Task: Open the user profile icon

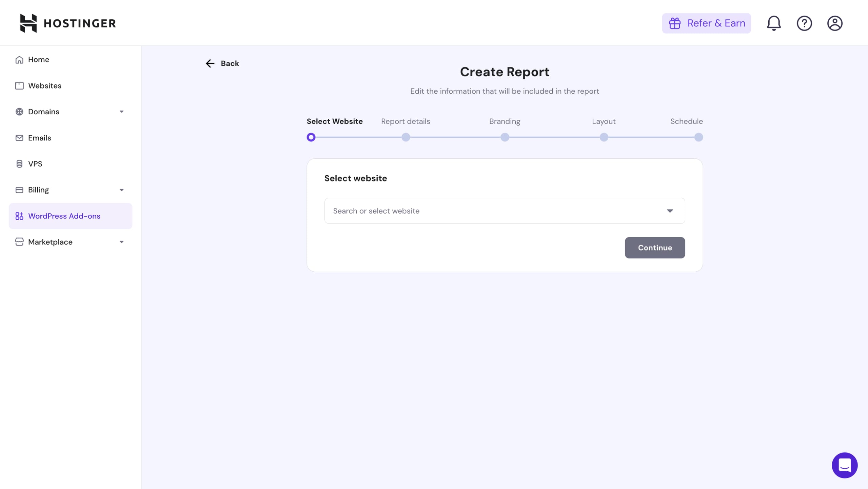Action: 835,23
